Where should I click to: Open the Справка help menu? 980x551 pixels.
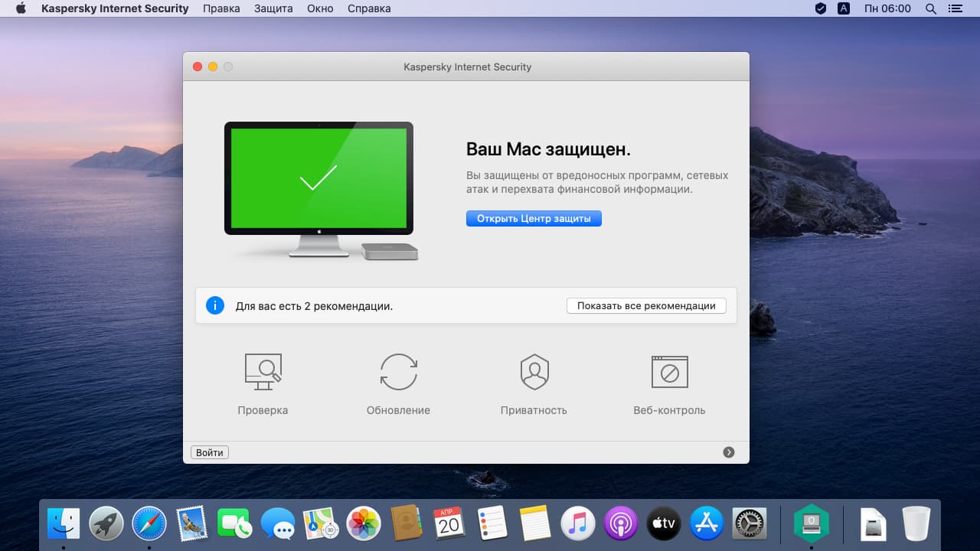point(368,8)
